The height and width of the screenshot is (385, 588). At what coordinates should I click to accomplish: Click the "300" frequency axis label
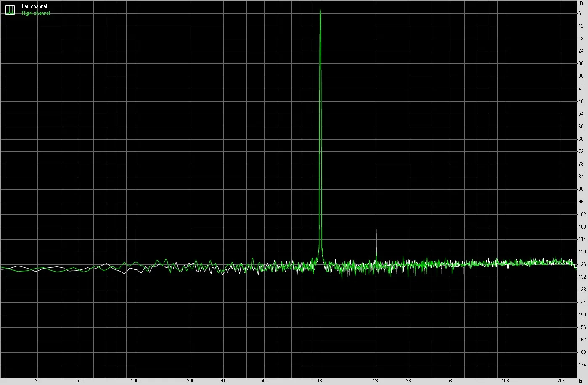223,381
